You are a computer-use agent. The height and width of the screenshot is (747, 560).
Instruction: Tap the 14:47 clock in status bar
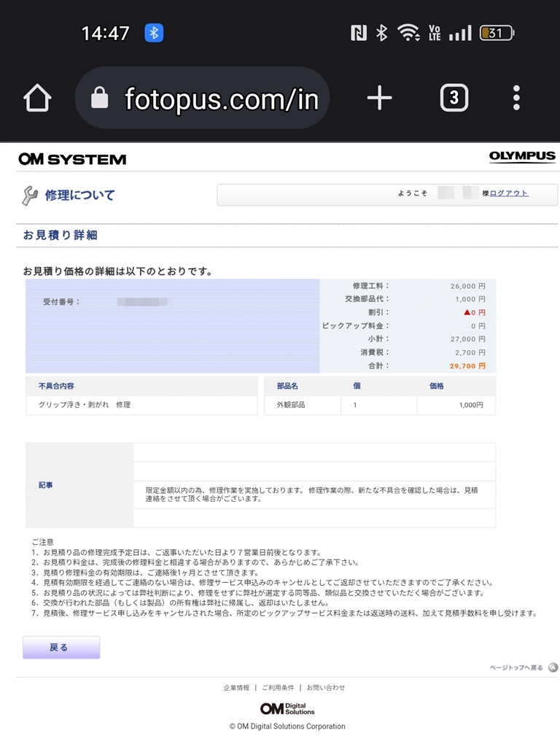coord(105,34)
